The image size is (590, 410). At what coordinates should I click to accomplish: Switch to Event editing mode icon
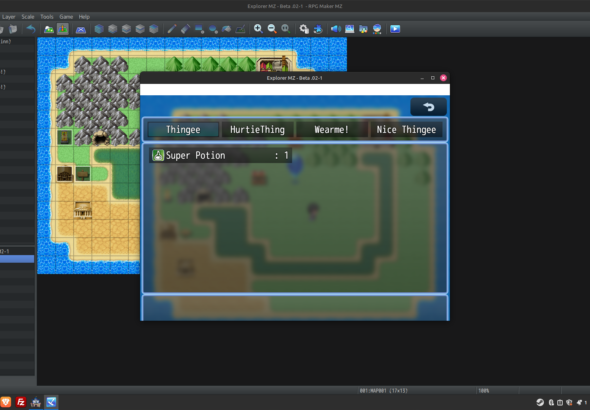[63, 29]
